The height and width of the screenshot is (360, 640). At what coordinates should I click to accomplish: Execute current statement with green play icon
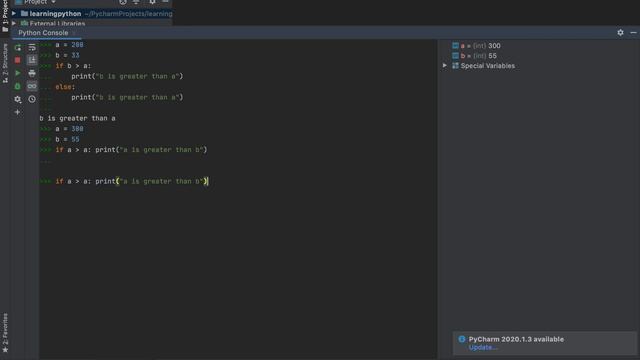pyautogui.click(x=18, y=73)
